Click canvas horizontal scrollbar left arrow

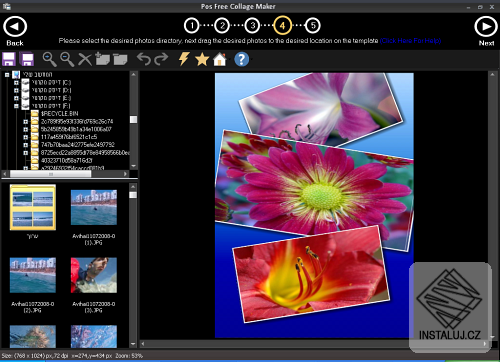[143, 343]
